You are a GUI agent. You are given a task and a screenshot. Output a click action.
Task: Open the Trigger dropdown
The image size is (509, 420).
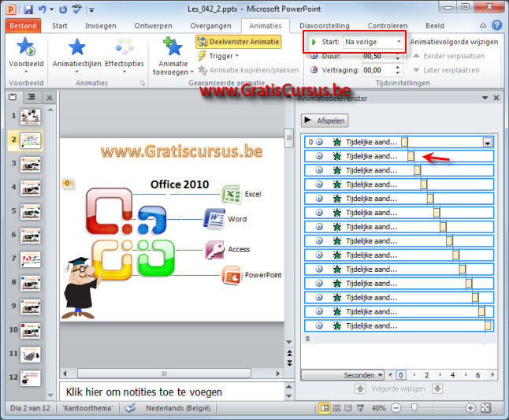coord(217,56)
